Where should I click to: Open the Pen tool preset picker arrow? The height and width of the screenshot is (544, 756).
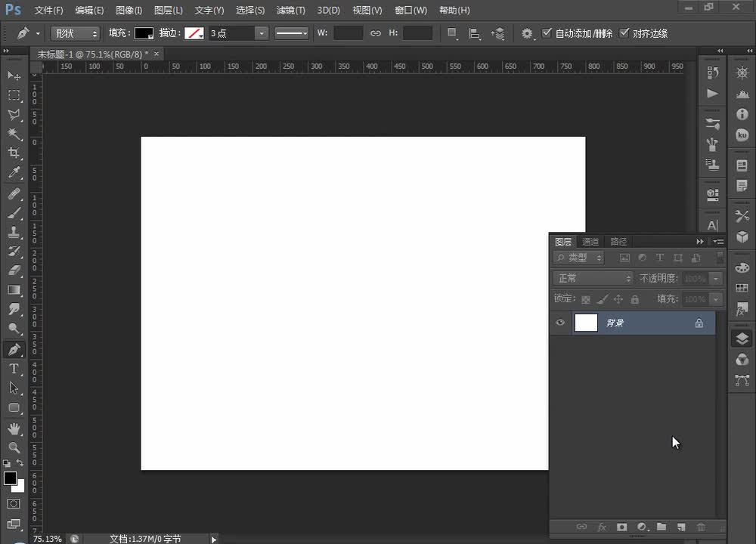[x=38, y=33]
